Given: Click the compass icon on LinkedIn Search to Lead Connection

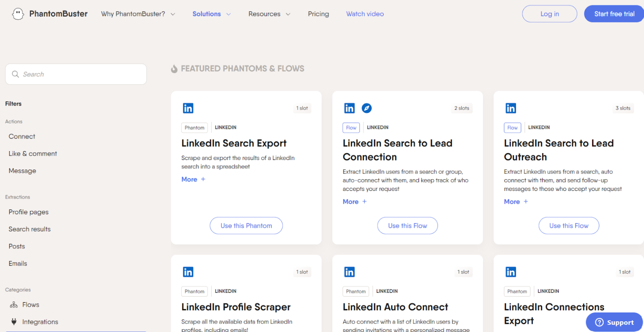Looking at the screenshot, I should pyautogui.click(x=366, y=108).
